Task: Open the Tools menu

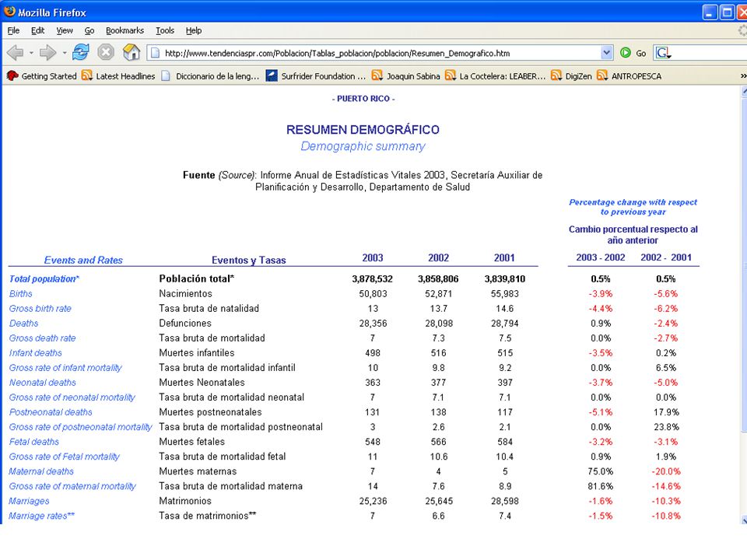Action: point(165,30)
